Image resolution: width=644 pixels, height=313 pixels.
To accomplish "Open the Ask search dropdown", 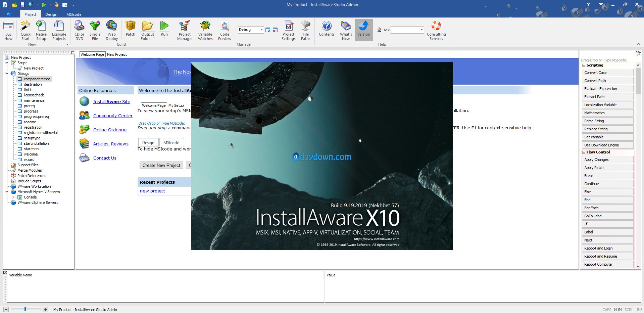I will [422, 30].
